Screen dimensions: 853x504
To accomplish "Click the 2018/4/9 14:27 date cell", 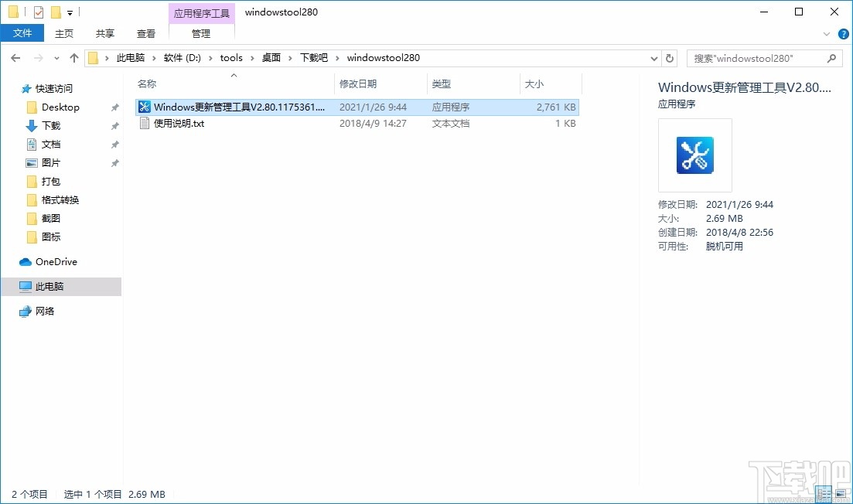I will point(374,124).
